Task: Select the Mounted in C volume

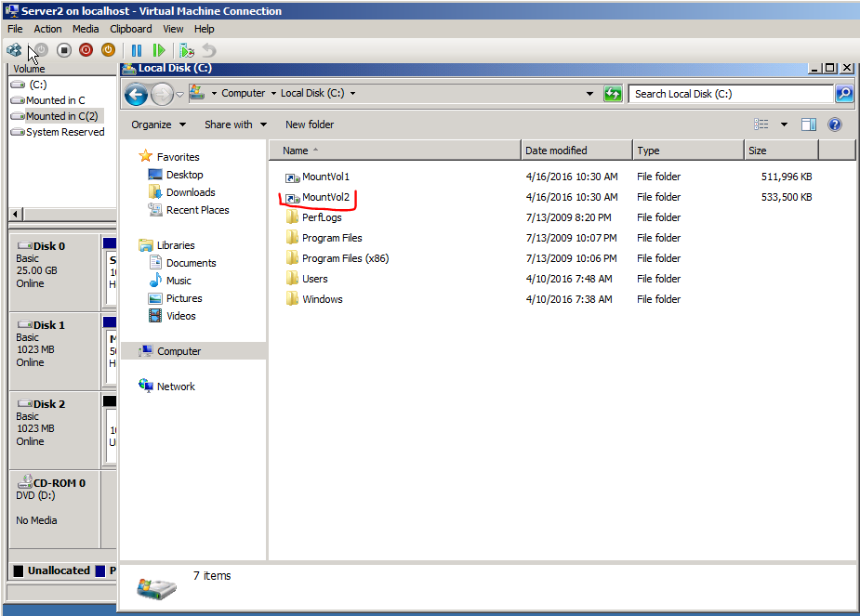Action: point(55,100)
